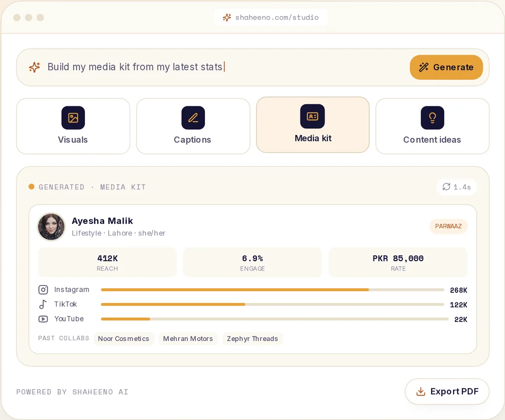The image size is (505, 420).
Task: Click the YouTube play icon
Action: point(43,319)
